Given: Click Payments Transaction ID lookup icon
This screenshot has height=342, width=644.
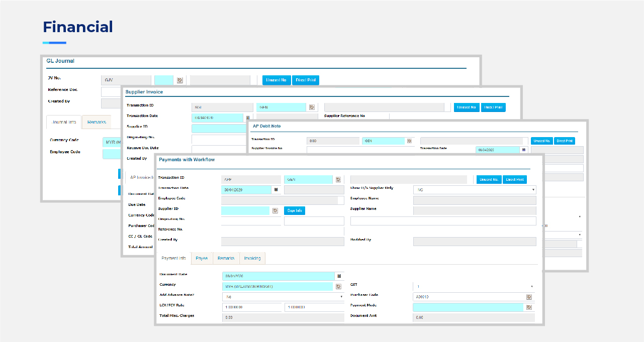Looking at the screenshot, I should [338, 179].
